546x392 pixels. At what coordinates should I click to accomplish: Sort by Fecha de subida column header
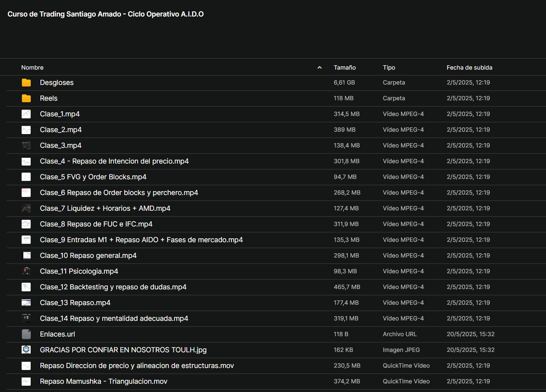point(469,68)
